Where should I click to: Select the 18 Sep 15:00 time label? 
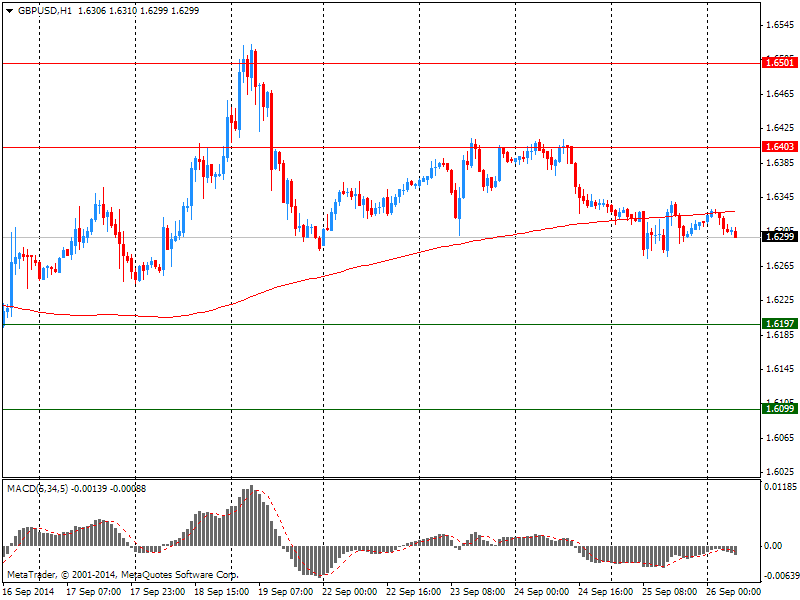[221, 592]
